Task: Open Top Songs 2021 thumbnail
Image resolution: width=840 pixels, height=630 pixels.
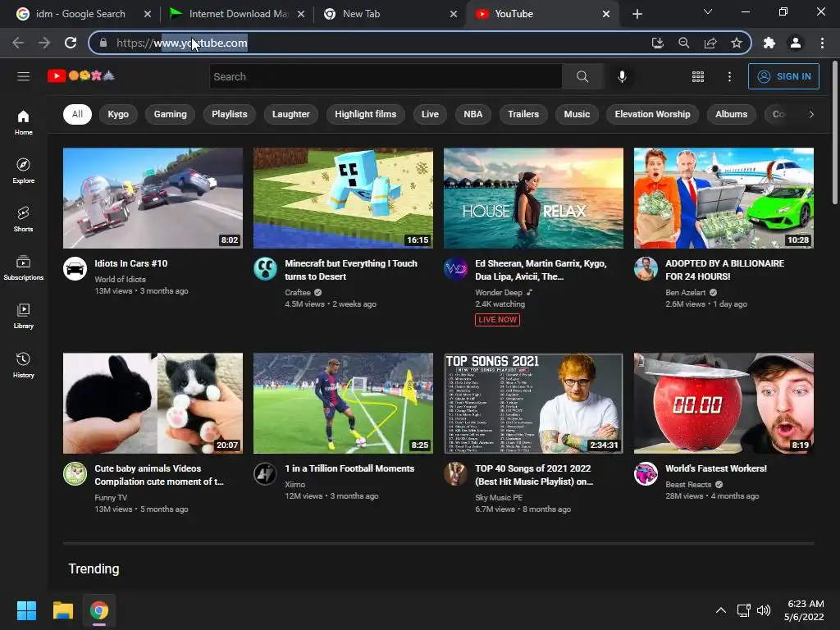Action: pos(533,404)
